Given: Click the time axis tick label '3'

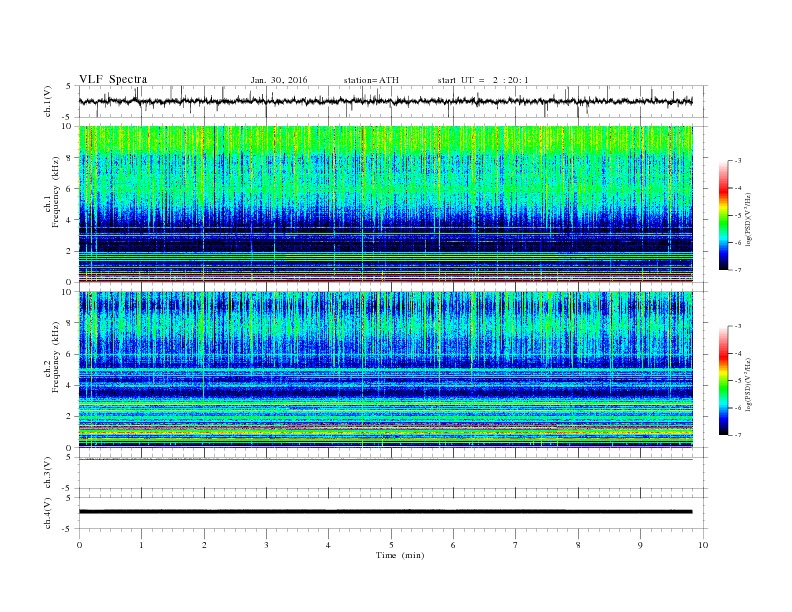Looking at the screenshot, I should click(266, 545).
